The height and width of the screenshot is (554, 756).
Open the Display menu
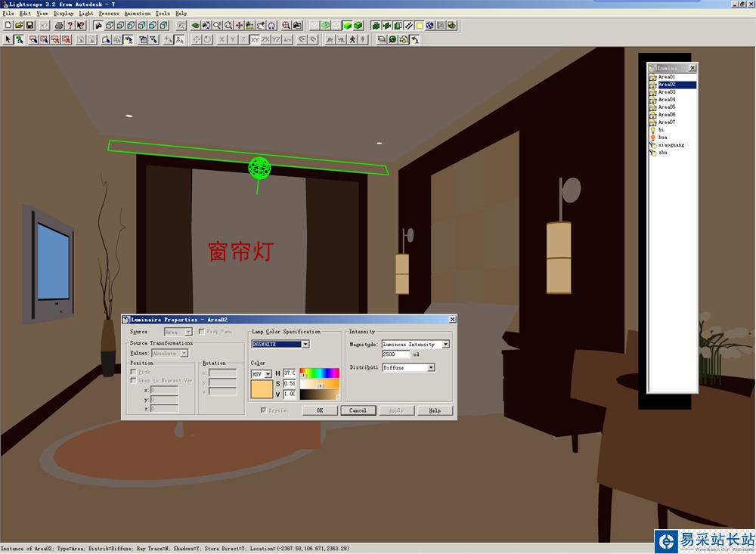click(64, 13)
